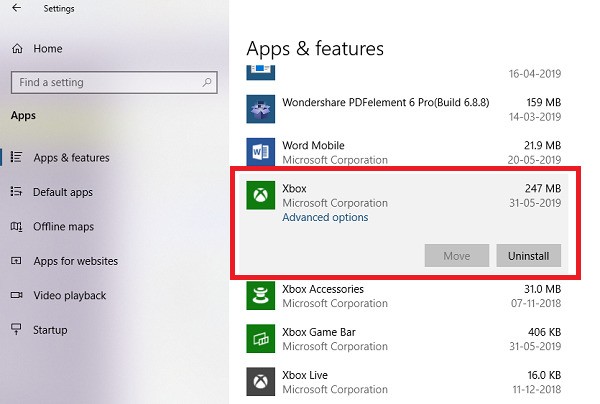Open Xbox Advanced options link

(x=325, y=217)
